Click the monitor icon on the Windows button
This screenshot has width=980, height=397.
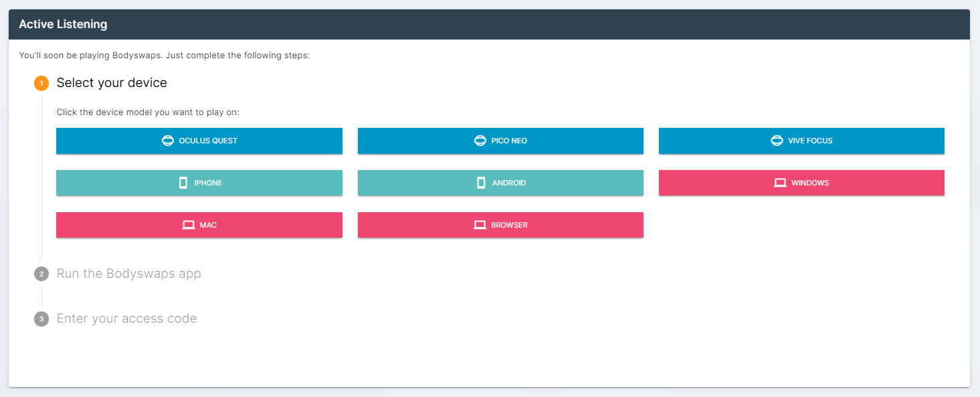[780, 182]
